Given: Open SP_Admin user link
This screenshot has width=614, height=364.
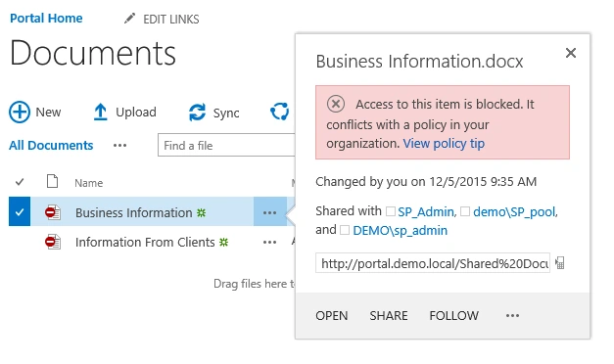Looking at the screenshot, I should click(426, 211).
